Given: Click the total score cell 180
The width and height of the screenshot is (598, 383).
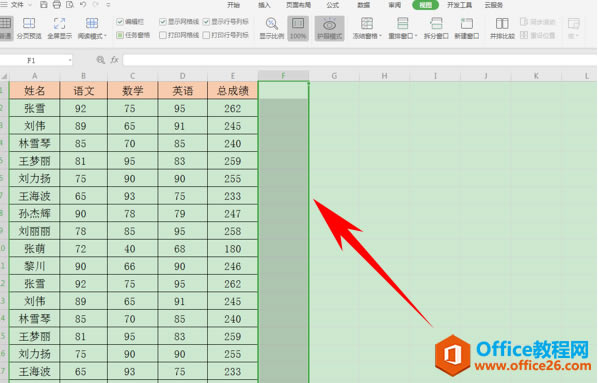Looking at the screenshot, I should [x=233, y=249].
